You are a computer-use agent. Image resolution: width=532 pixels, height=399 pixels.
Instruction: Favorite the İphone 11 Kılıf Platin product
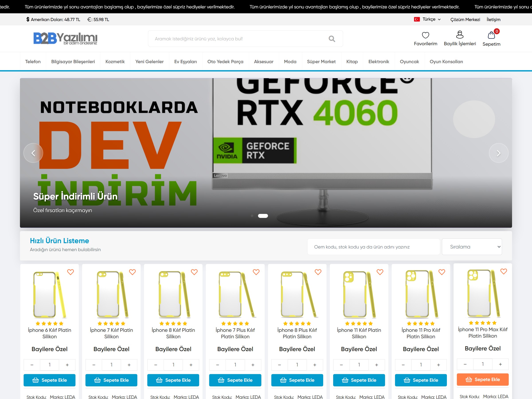pos(380,272)
